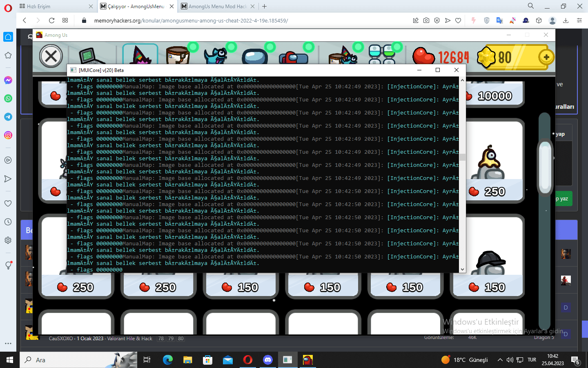This screenshot has height=368, width=588.
Task: Open Opera extensions cube icon
Action: 539,20
